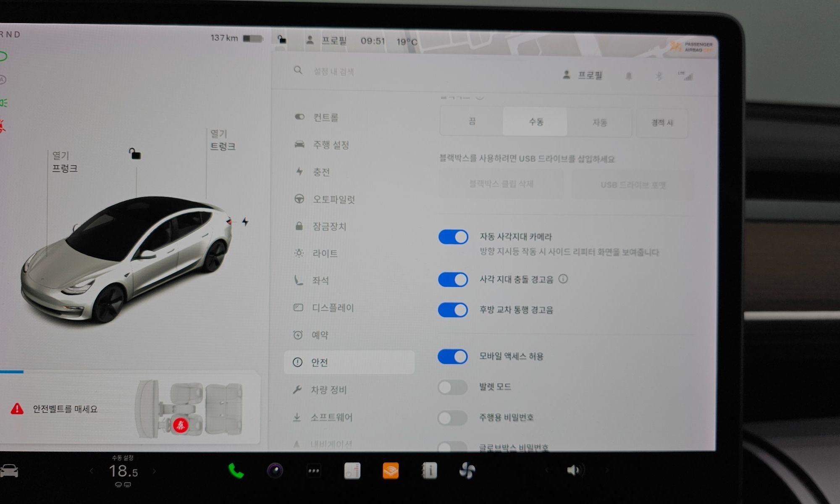
Task: Click 블랙박스 클립 삭제 button
Action: pos(501,184)
